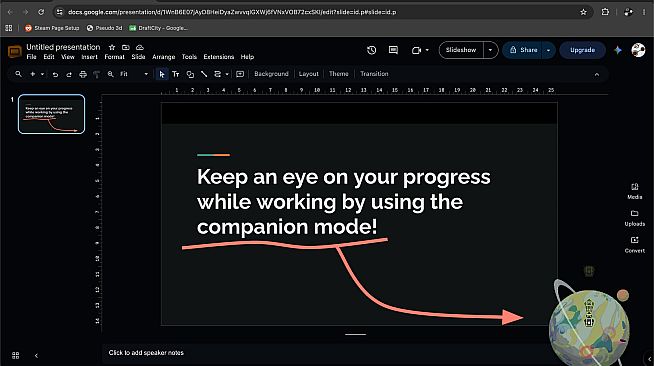This screenshot has height=366, width=654.
Task: Click the new slide plus button
Action: point(33,74)
